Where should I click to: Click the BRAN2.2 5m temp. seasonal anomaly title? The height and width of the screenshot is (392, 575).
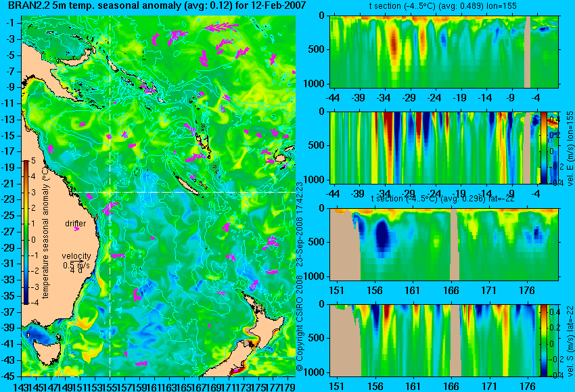pos(156,6)
